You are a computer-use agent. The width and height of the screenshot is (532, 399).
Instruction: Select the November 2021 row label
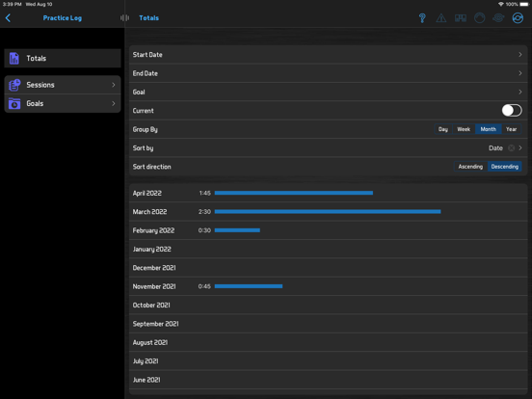[154, 286]
